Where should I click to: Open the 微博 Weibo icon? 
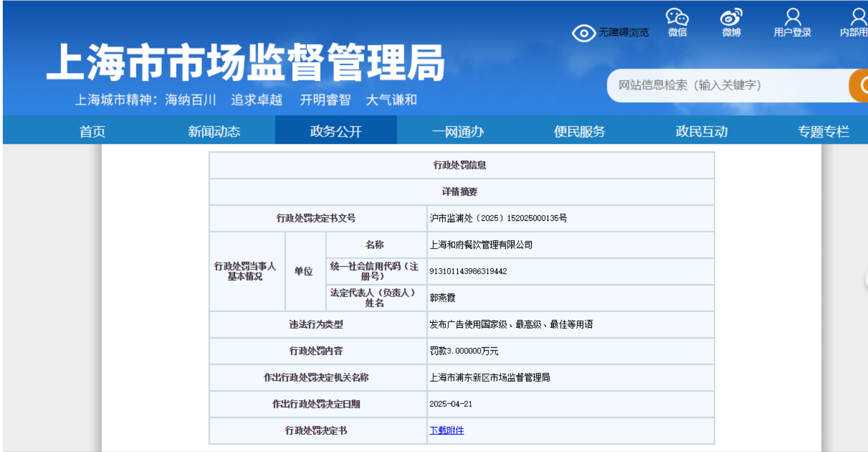[x=731, y=18]
